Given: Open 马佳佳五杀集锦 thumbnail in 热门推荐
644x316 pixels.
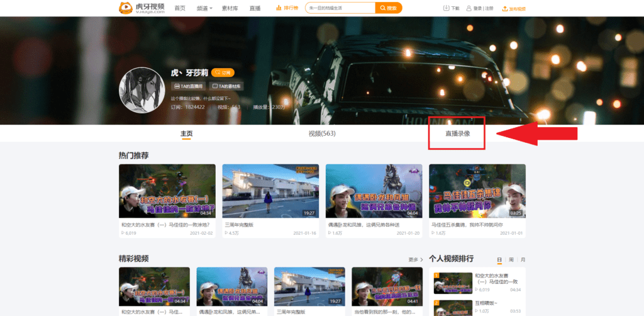Looking at the screenshot, I should click(x=477, y=191).
